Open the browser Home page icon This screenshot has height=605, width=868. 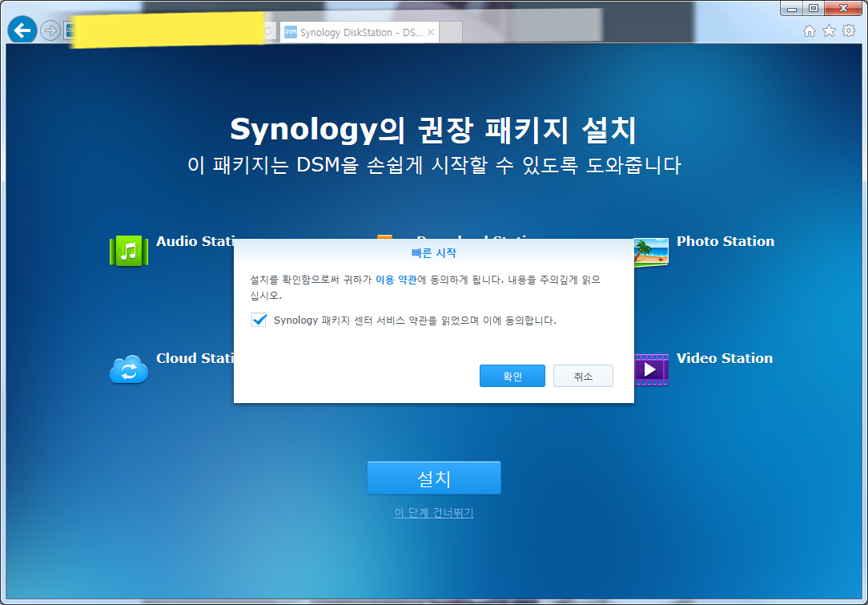tap(809, 30)
